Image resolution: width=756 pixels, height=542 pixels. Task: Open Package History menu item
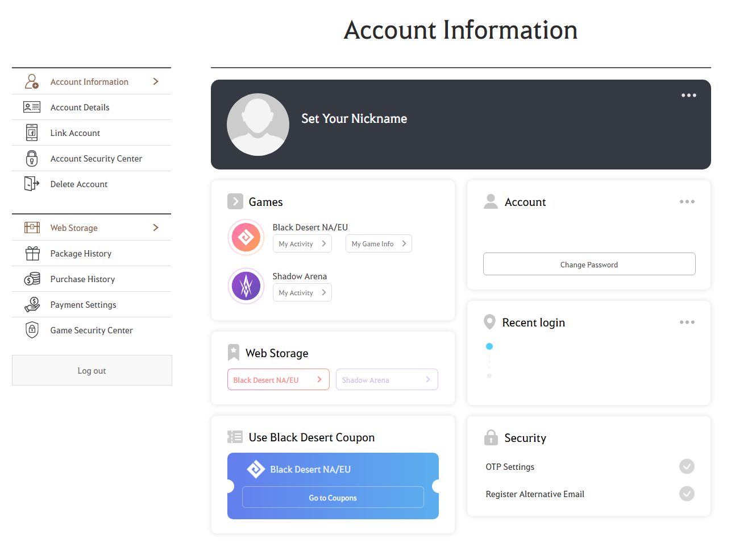[92, 253]
